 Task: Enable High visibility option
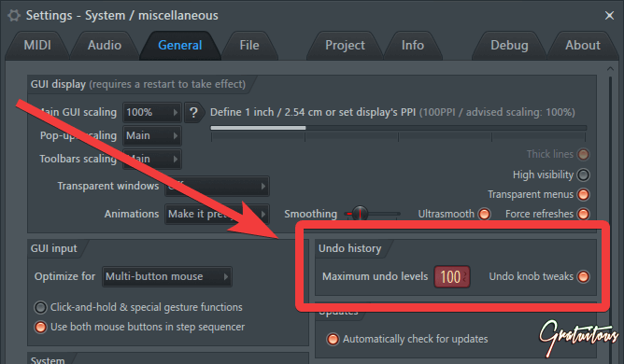click(584, 175)
